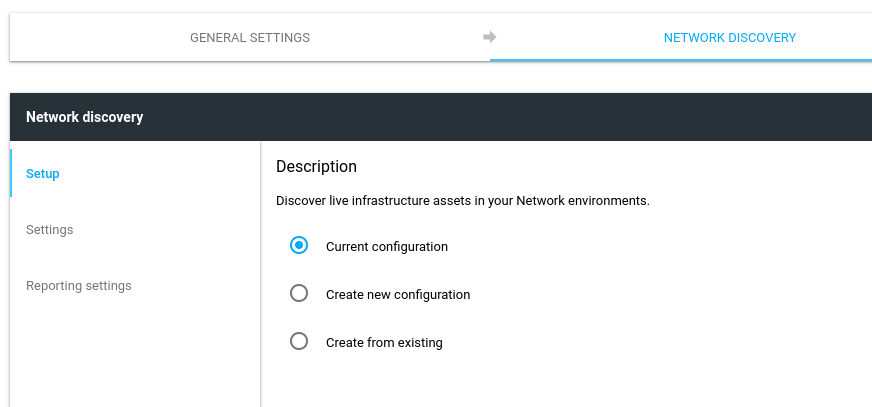The height and width of the screenshot is (407, 872).
Task: Switch to the Network Discovery tab
Action: (x=729, y=38)
